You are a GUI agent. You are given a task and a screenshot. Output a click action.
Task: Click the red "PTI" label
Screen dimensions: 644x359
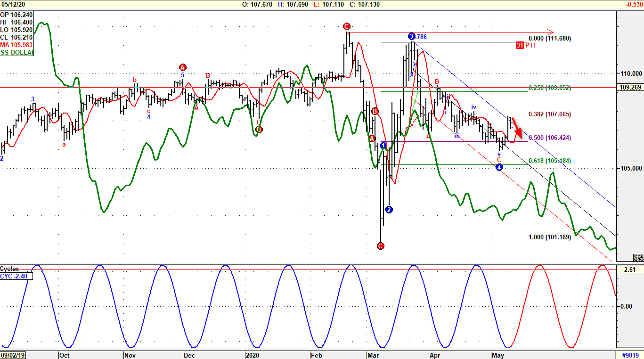[531, 45]
